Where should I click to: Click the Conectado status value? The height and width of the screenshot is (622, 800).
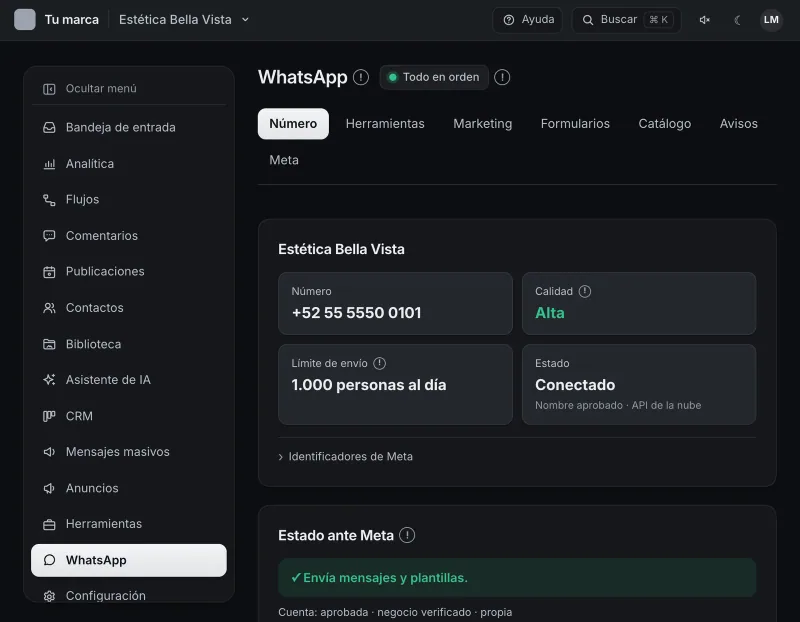tap(575, 385)
